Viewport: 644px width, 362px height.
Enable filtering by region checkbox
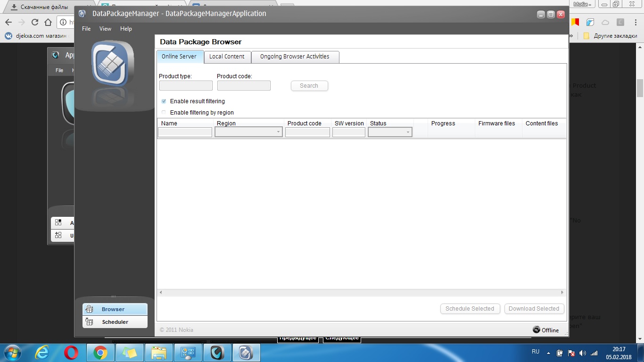coord(164,113)
